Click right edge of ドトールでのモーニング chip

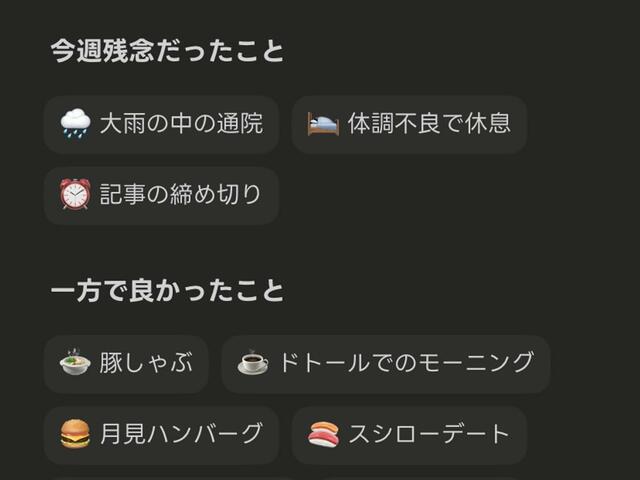click(x=542, y=363)
